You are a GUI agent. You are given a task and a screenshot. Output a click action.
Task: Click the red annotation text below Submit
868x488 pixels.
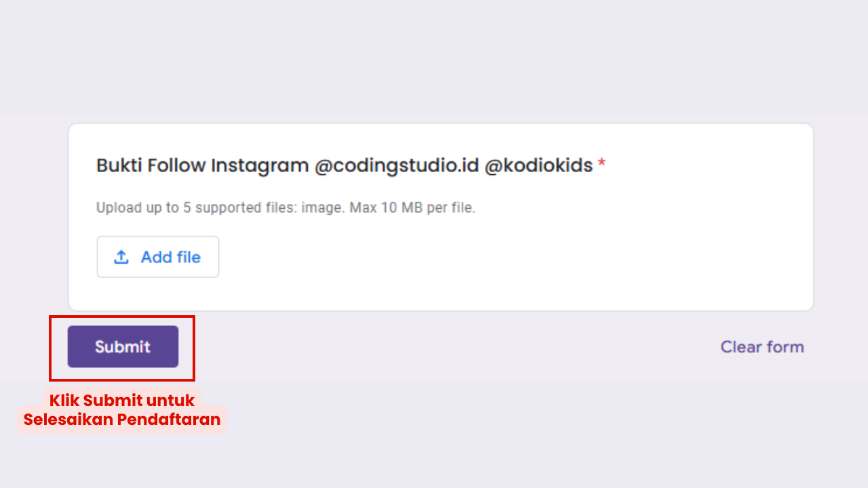click(x=122, y=410)
